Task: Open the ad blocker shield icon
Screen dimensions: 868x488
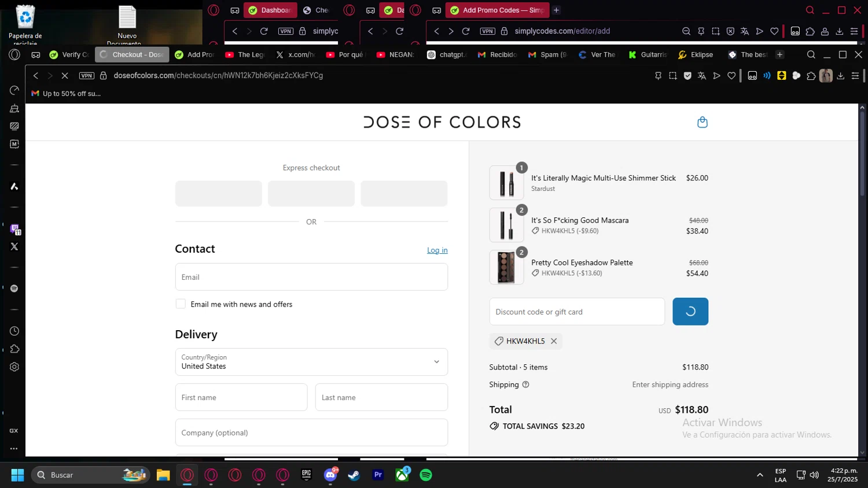Action: coord(687,76)
